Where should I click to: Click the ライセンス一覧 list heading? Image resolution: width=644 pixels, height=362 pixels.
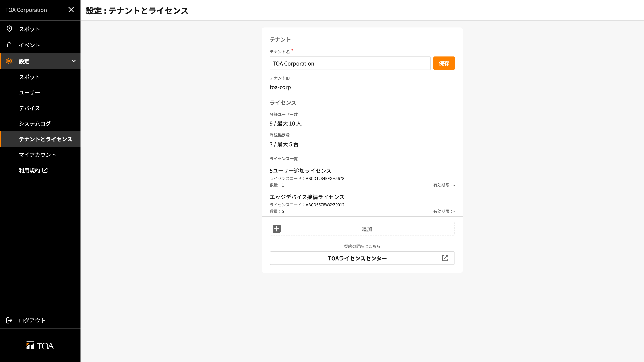coord(283,159)
